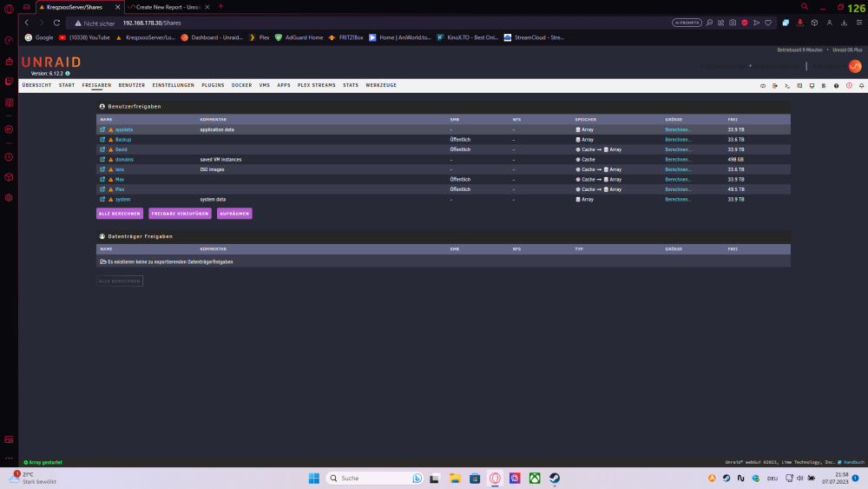The width and height of the screenshot is (868, 489).
Task: Open the appdata share link
Action: click(x=124, y=129)
